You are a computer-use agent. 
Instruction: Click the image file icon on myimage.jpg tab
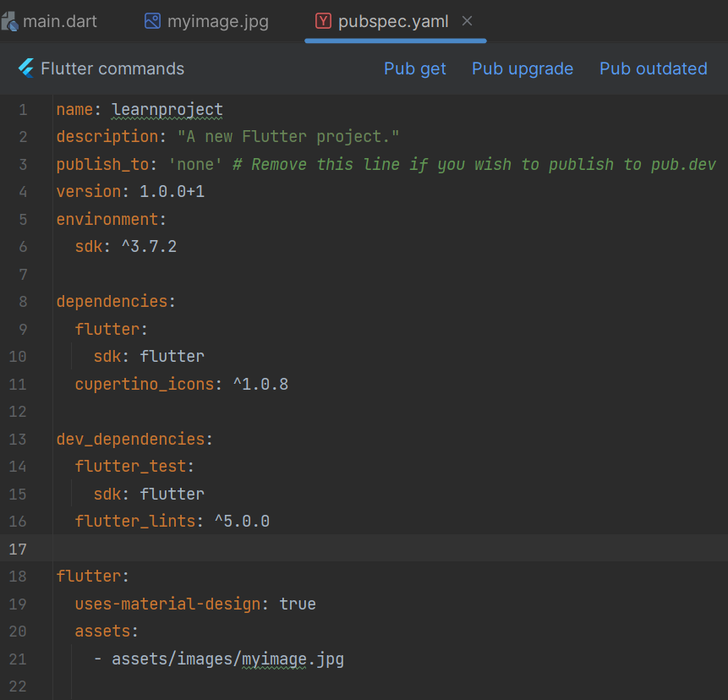point(152,21)
